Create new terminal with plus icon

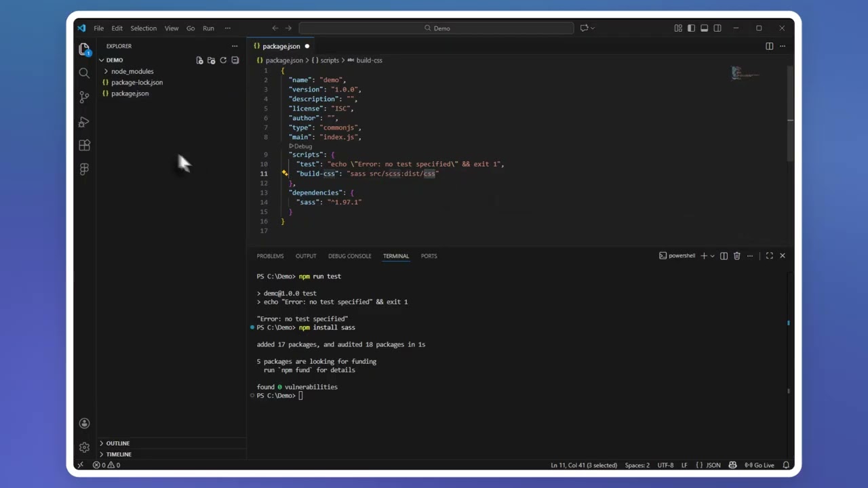pos(704,256)
